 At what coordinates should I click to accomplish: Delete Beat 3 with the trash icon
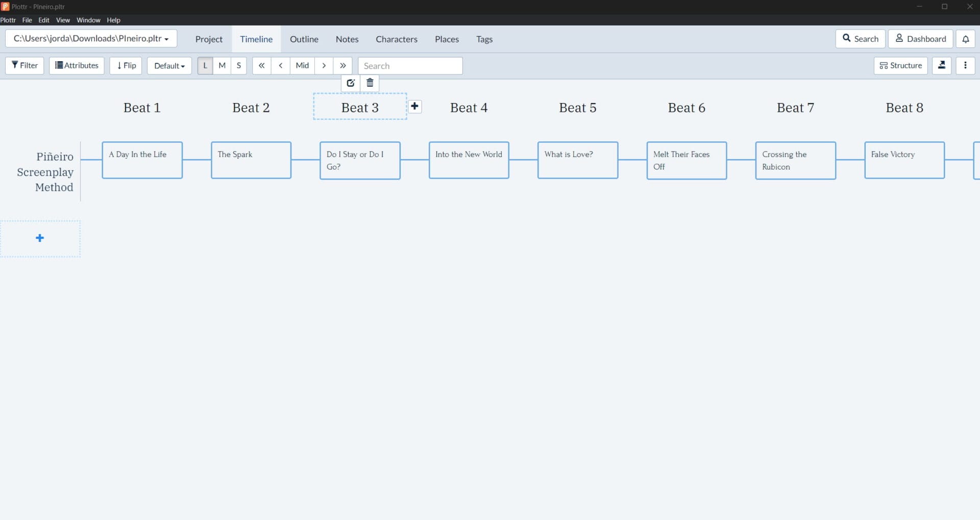pos(370,83)
